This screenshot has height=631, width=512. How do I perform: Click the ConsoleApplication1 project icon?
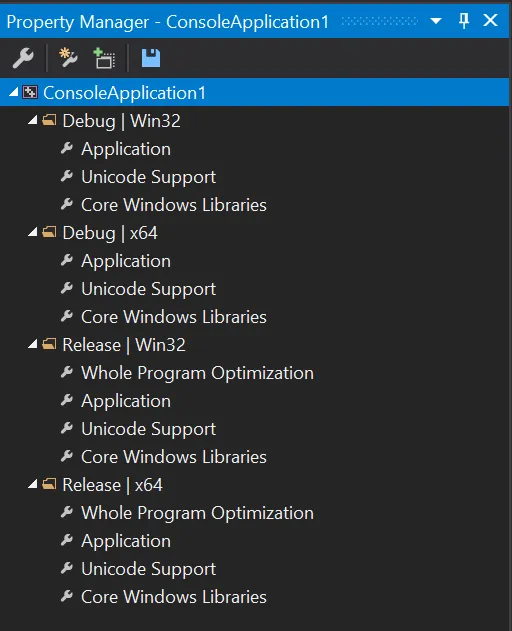[30, 93]
